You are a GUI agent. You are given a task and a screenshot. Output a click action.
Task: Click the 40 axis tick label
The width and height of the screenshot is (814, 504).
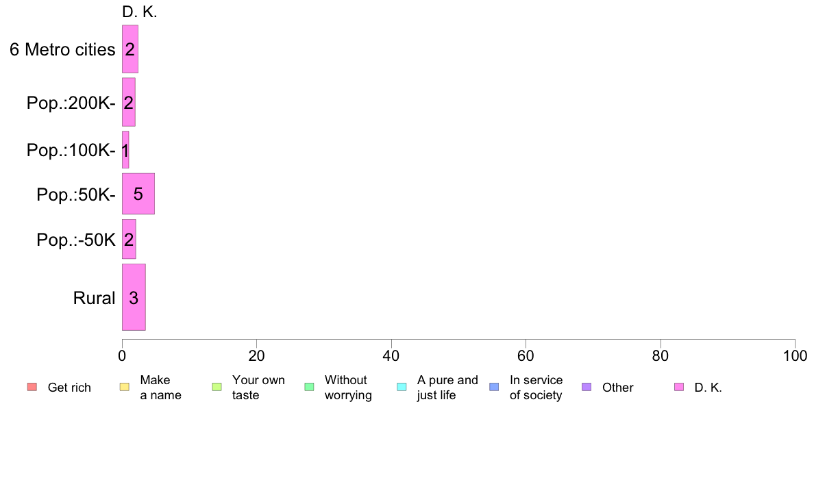(x=391, y=355)
